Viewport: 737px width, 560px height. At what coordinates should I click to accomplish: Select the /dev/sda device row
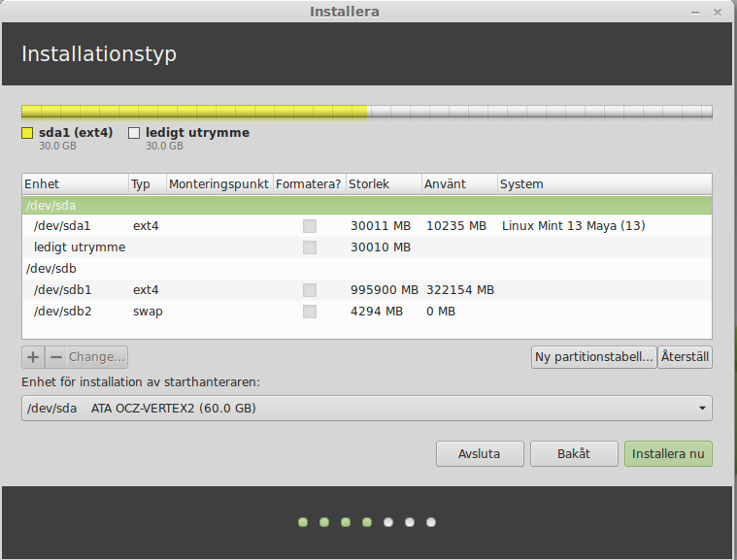pyautogui.click(x=367, y=206)
